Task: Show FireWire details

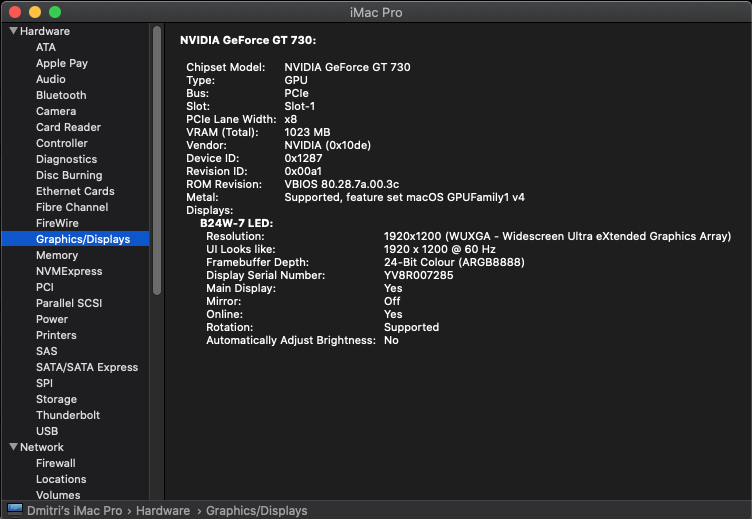Action: coord(57,223)
